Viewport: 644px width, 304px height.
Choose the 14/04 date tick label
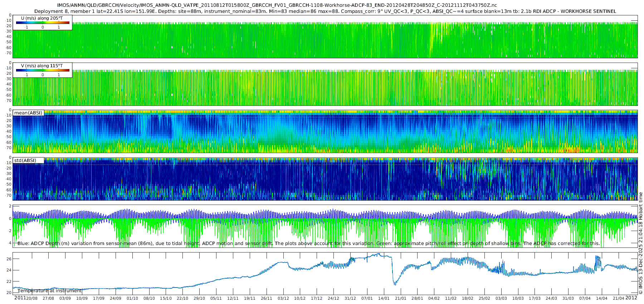pyautogui.click(x=601, y=298)
